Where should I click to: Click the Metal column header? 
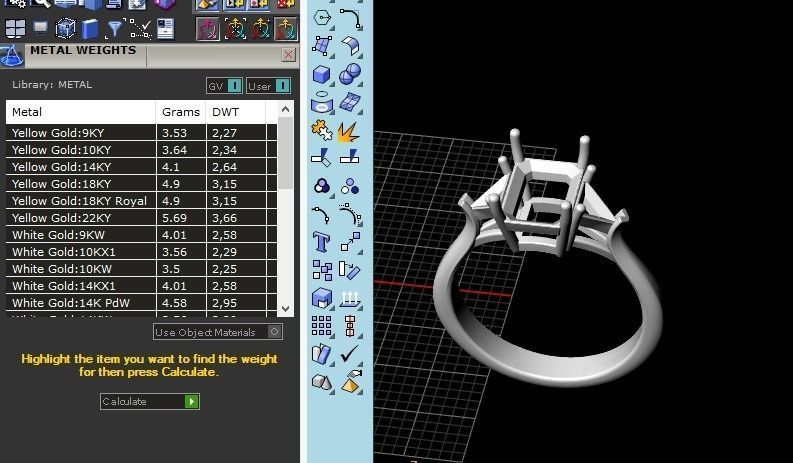tap(80, 112)
